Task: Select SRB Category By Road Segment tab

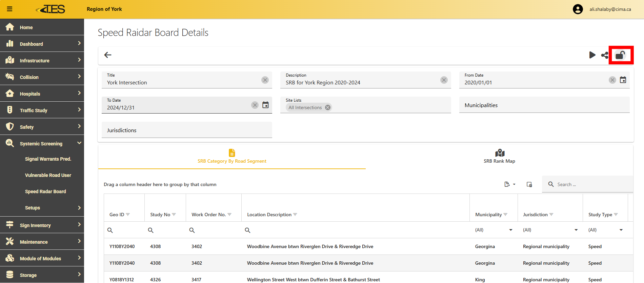Action: (x=232, y=157)
